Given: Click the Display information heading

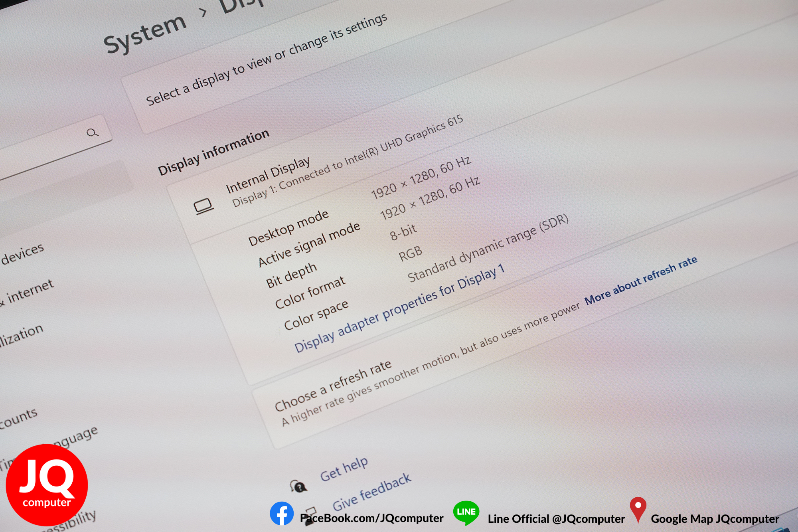Looking at the screenshot, I should click(x=213, y=152).
